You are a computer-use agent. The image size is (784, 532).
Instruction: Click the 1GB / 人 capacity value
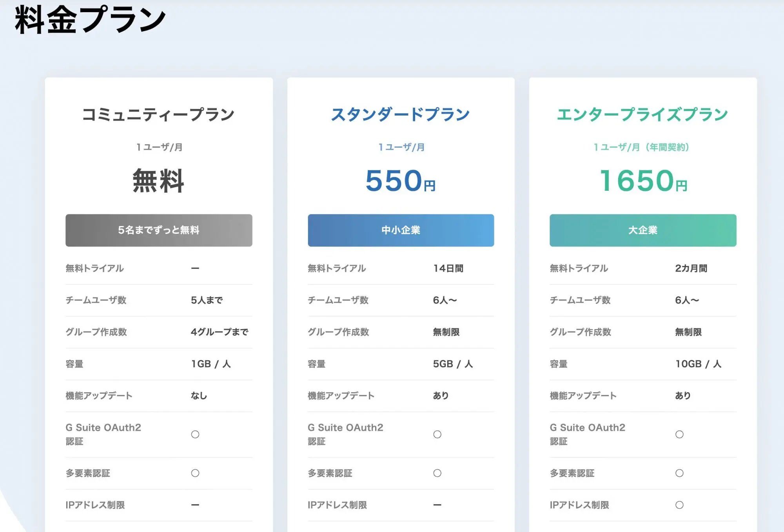click(211, 364)
